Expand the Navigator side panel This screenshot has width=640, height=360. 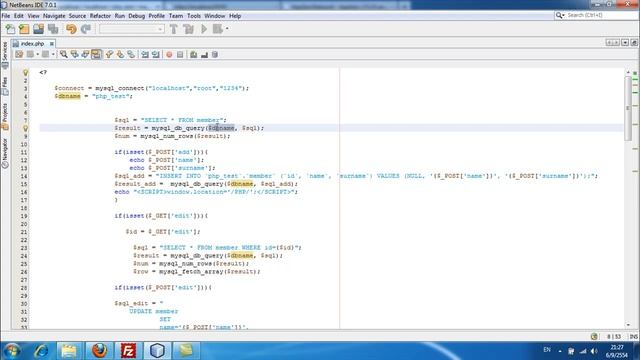pyautogui.click(x=4, y=153)
